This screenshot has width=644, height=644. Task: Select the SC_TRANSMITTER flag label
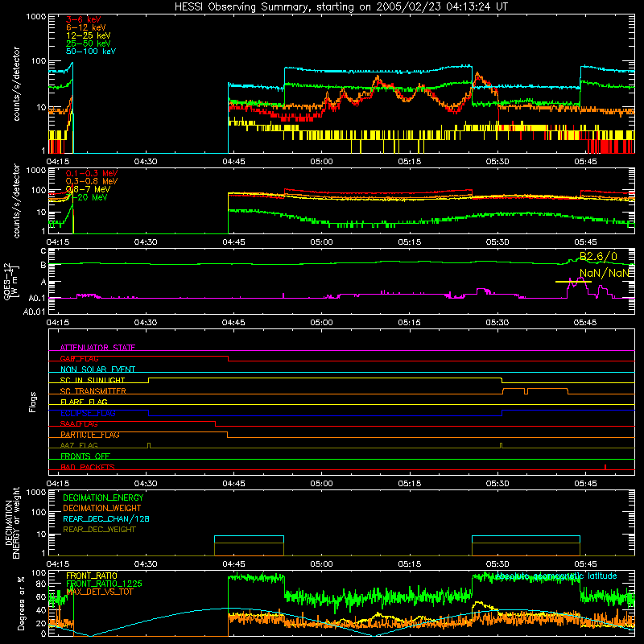pos(93,391)
